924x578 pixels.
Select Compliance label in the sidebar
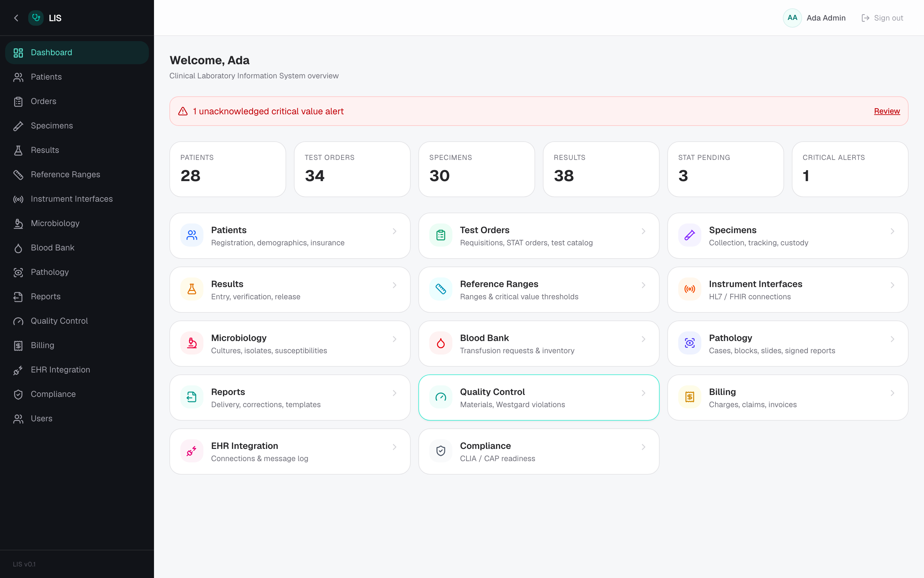53,394
